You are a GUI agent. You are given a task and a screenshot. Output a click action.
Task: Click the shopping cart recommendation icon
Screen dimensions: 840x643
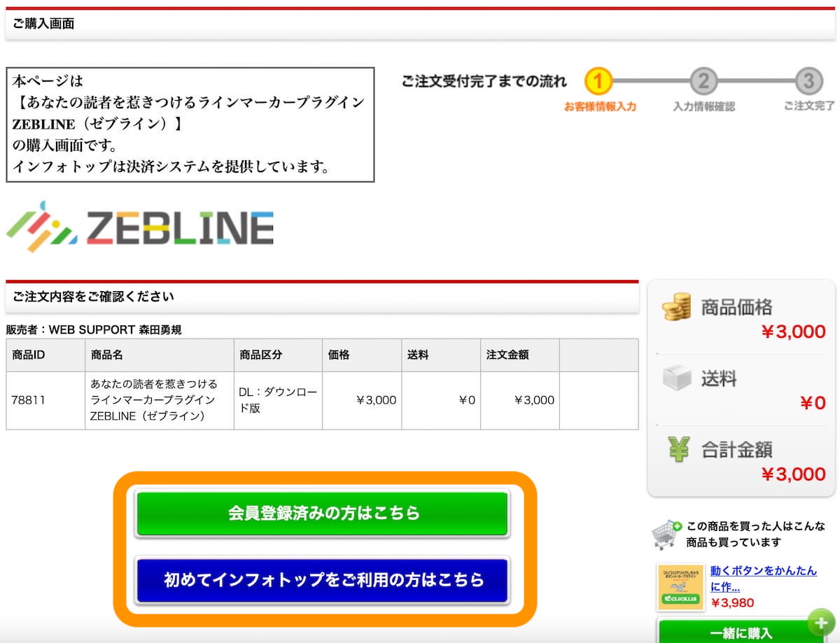666,535
